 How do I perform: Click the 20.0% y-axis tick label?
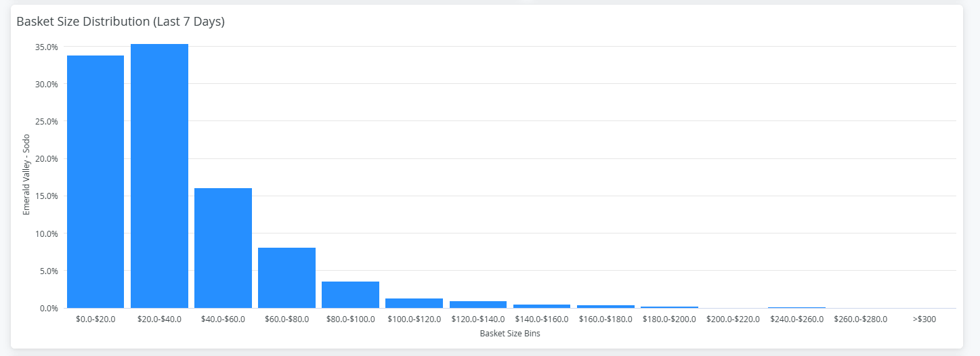(47, 159)
